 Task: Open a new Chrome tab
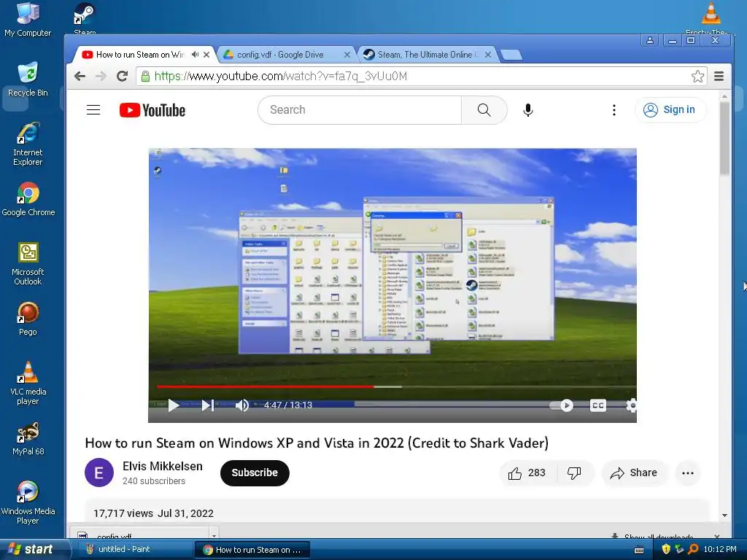[511, 55]
